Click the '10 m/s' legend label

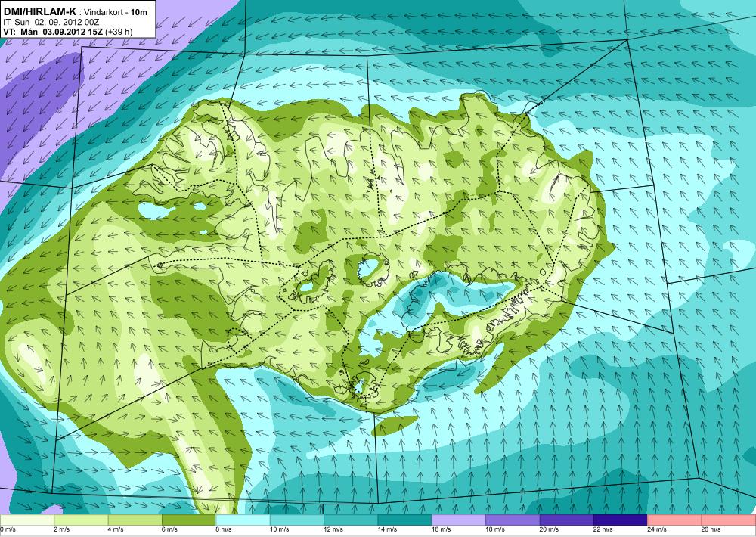pyautogui.click(x=280, y=529)
